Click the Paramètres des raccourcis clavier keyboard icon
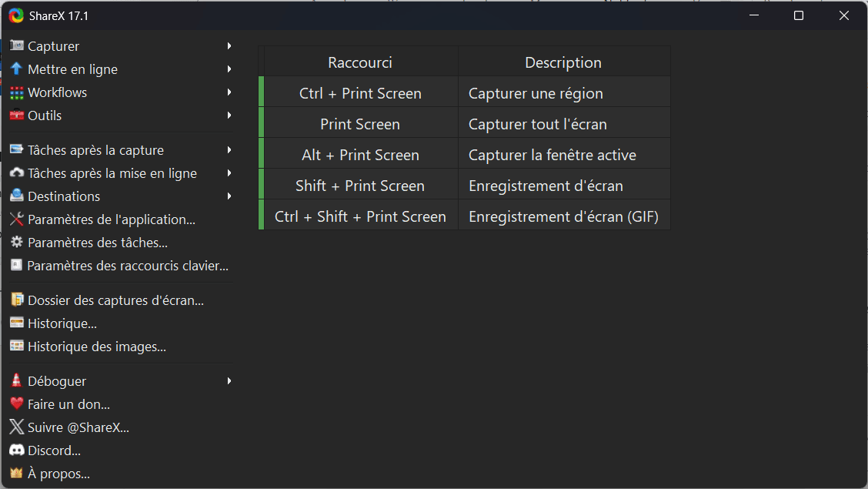 [17, 265]
